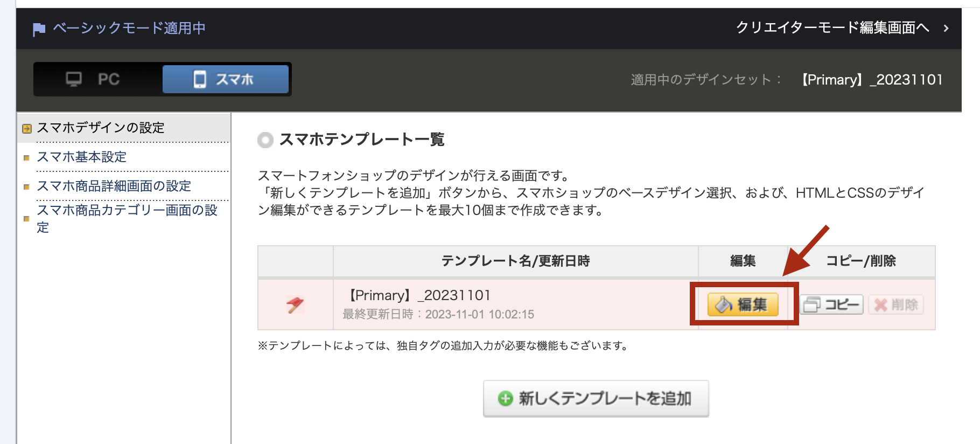Click the PC monitor icon
Screen dimensions: 980x444
coord(74,79)
